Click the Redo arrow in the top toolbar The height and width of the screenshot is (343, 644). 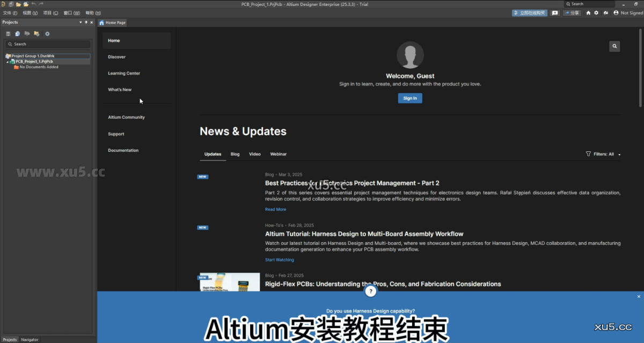(41, 4)
